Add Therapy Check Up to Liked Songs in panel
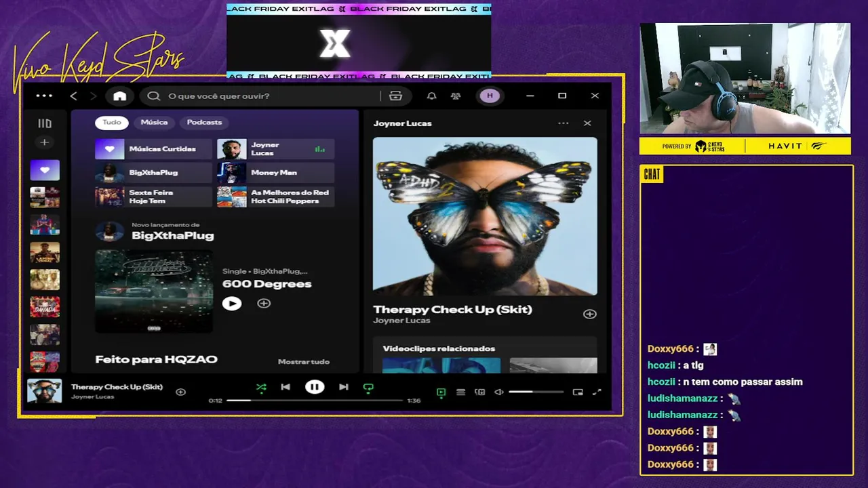The height and width of the screenshot is (488, 868). [x=590, y=314]
